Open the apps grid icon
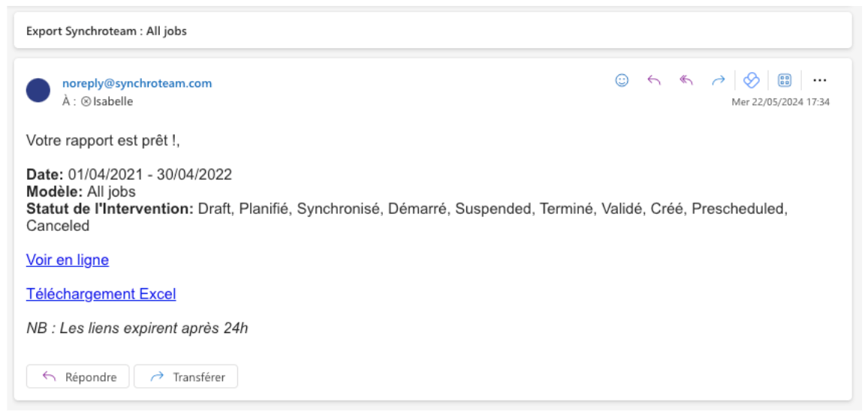This screenshot has height=414, width=868. click(785, 81)
